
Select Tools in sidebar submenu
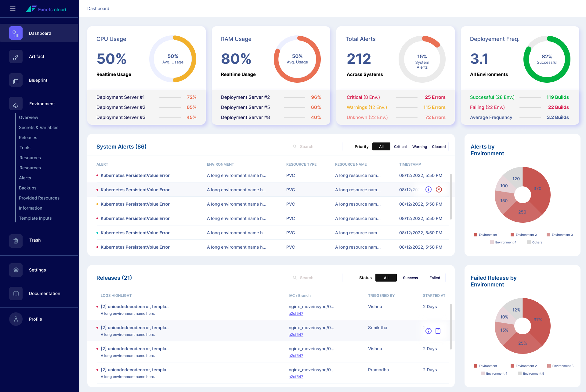[25, 148]
